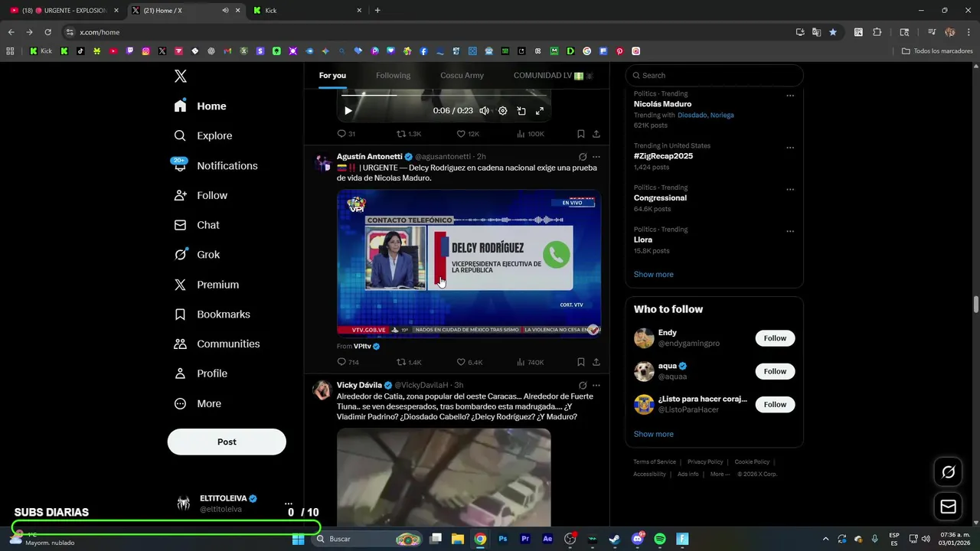The image size is (980, 551).
Task: Switch to the For you tab
Action: [x=332, y=75]
